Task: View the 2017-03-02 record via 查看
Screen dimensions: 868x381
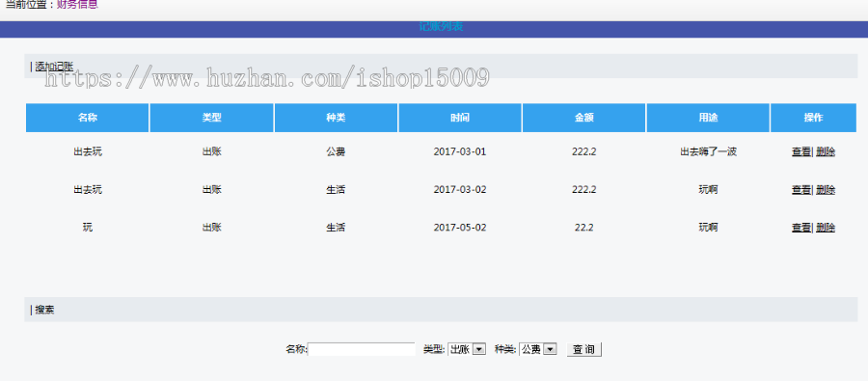Action: tap(800, 189)
